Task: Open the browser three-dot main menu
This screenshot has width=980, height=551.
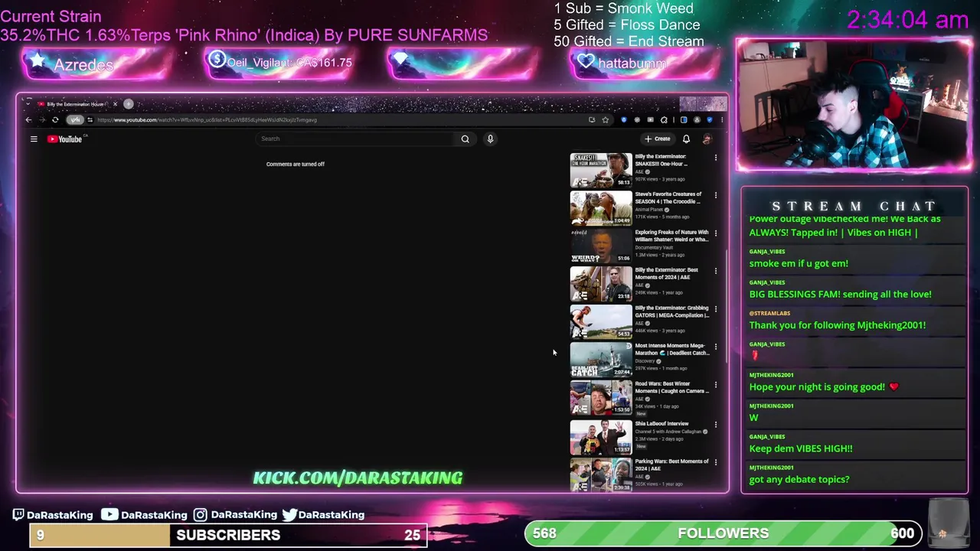Action: click(x=722, y=119)
